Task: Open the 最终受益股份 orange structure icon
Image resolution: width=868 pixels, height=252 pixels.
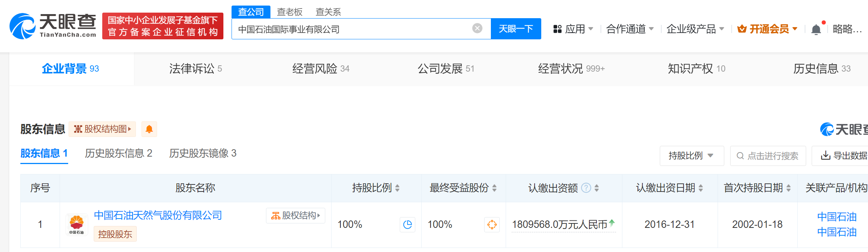Action: tap(492, 225)
